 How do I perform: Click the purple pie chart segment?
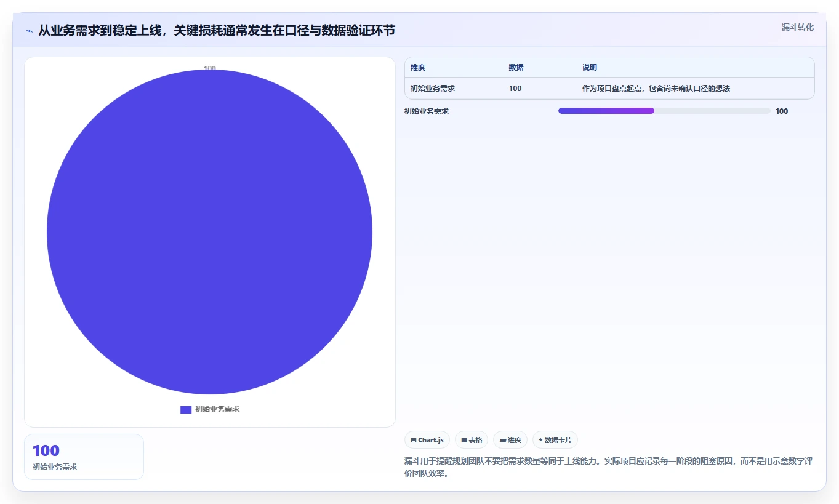tap(209, 232)
